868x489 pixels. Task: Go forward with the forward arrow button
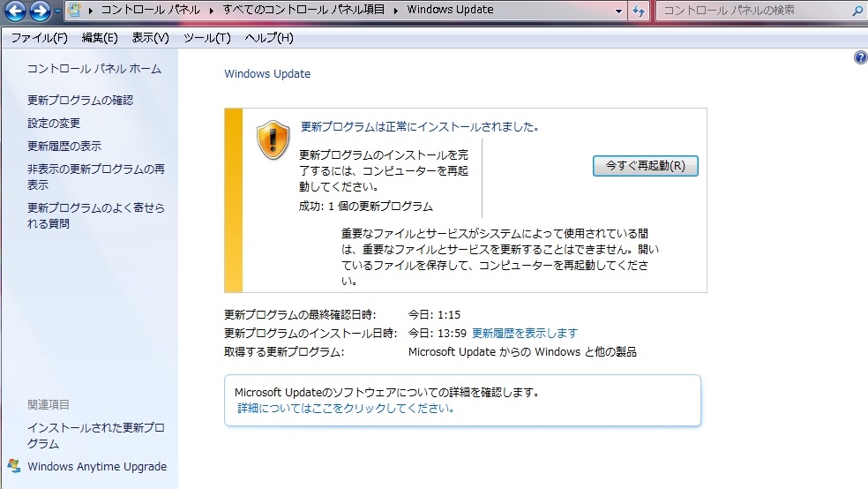(x=40, y=10)
